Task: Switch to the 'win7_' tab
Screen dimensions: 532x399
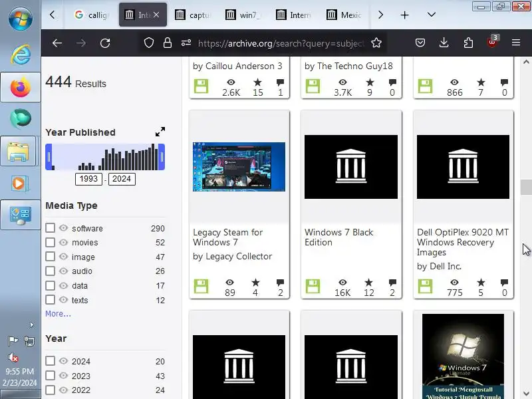Action: tap(243, 15)
